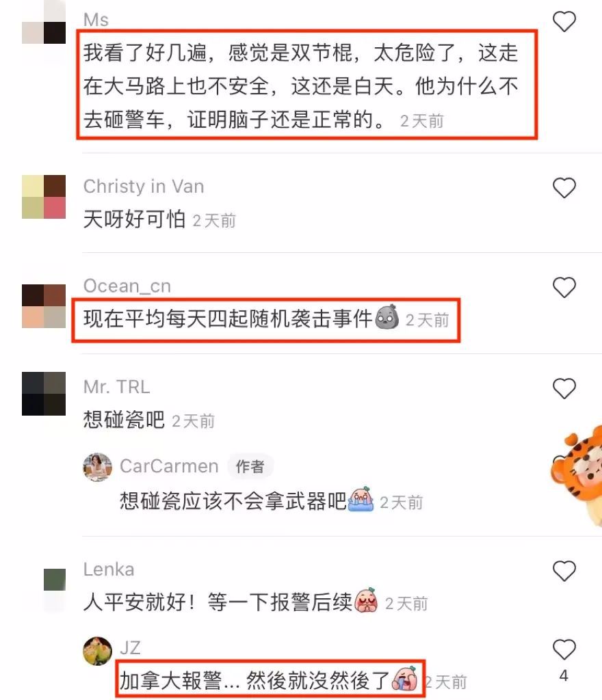Select the 作者 author badge
602x700 pixels.
point(250,466)
